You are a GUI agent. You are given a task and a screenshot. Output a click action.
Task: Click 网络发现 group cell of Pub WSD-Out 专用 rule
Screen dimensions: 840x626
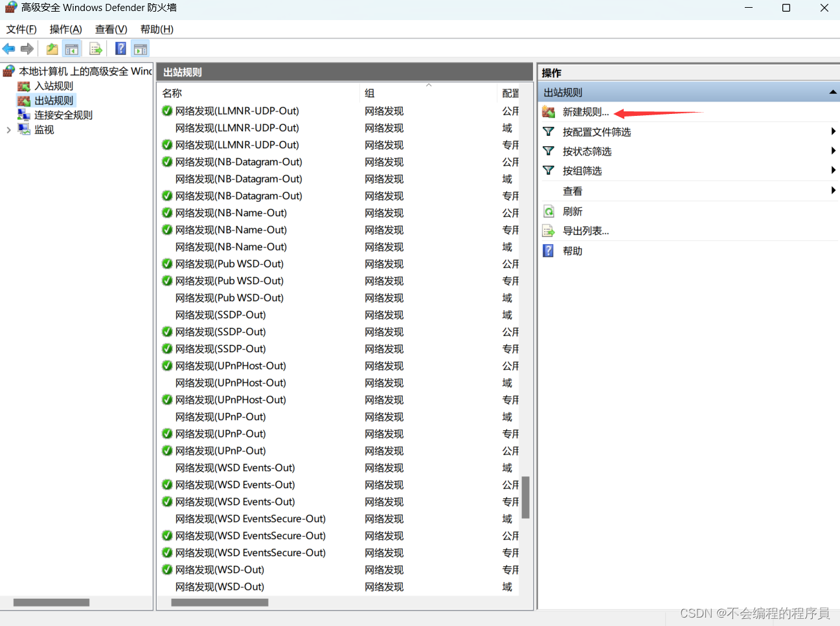pyautogui.click(x=384, y=281)
